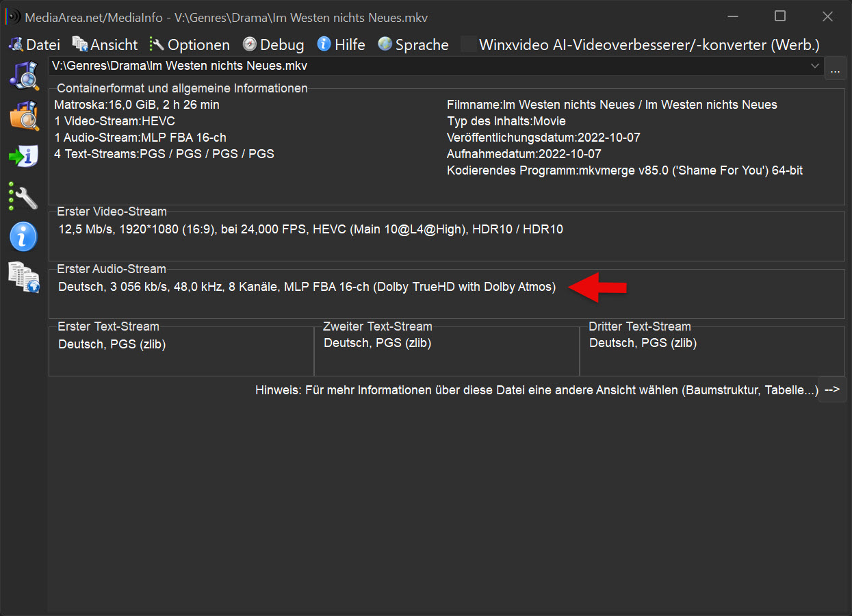This screenshot has width=852, height=616.
Task: Click the video stream details line with HDR10
Action: [311, 229]
